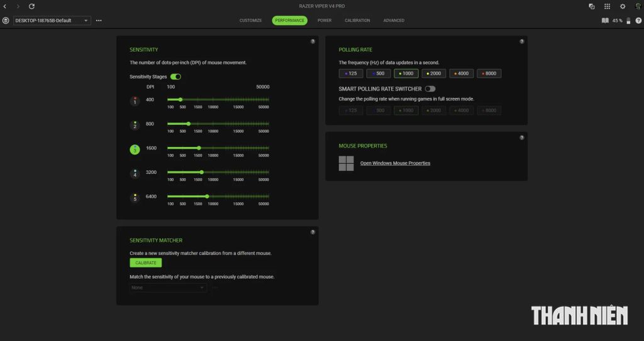
Task: Click the help icon in Polling Rate panel
Action: pyautogui.click(x=521, y=41)
